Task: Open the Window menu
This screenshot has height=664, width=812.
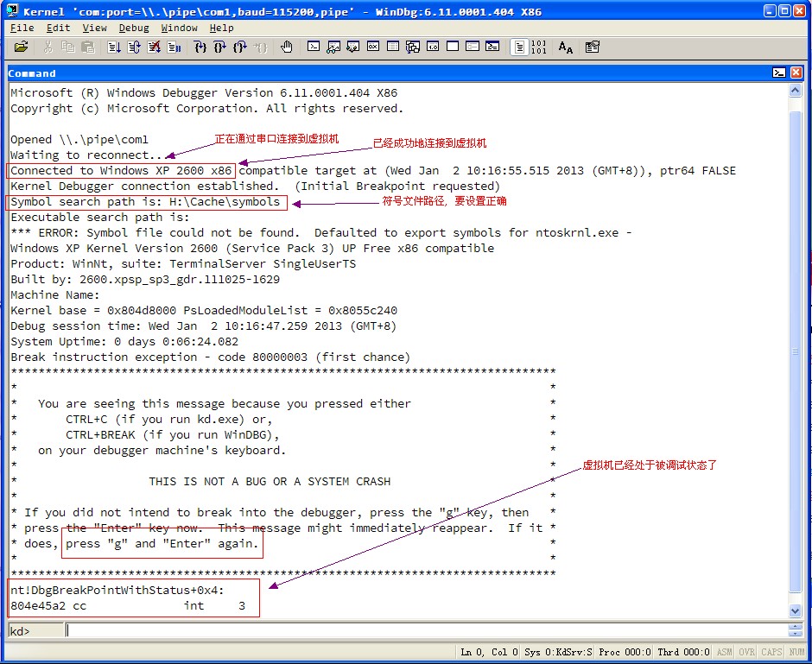Action: point(179,28)
